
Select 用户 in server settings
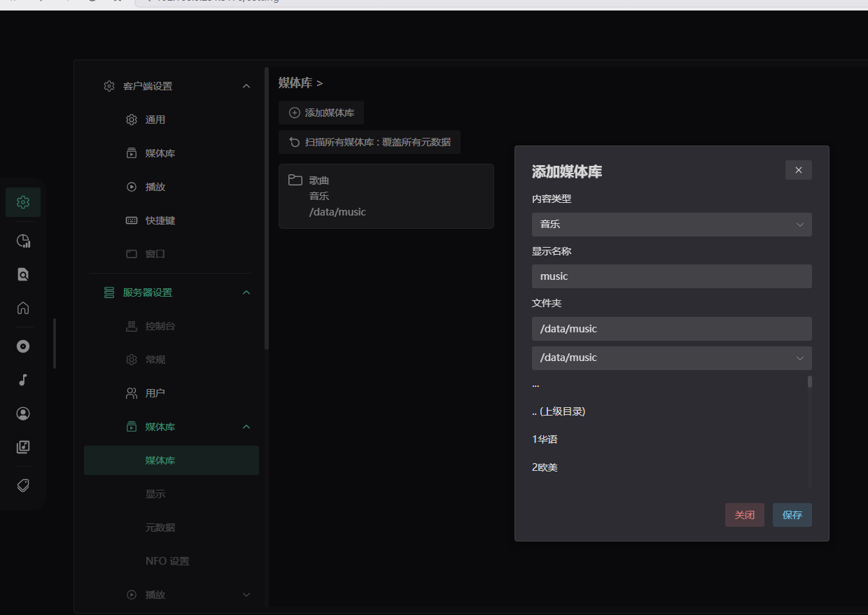[155, 393]
